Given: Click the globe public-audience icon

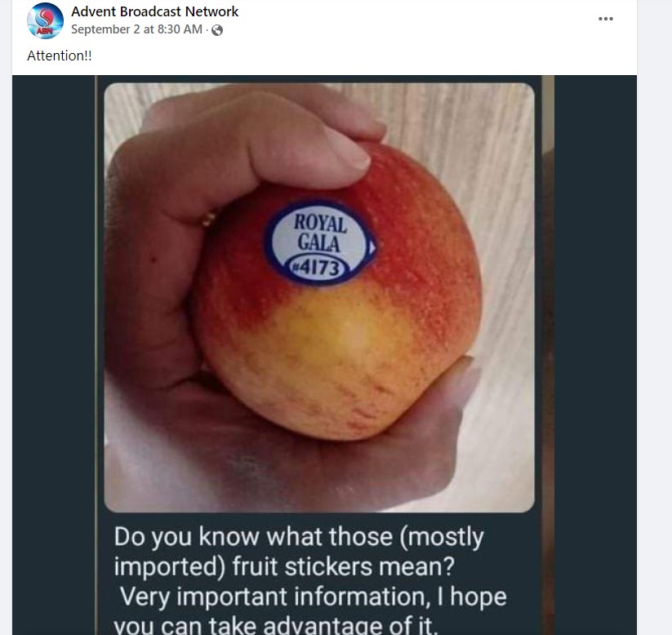Looking at the screenshot, I should (217, 30).
